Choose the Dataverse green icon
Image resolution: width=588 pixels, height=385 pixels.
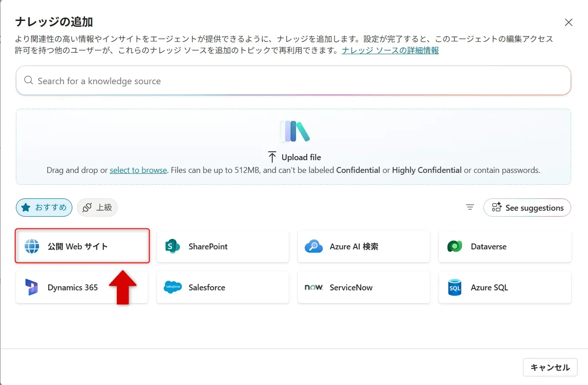(x=455, y=246)
